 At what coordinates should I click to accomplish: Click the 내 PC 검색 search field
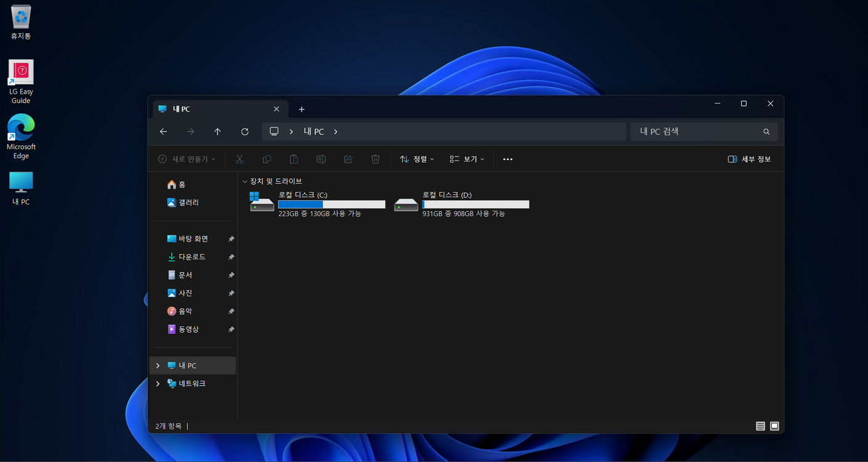coord(696,132)
